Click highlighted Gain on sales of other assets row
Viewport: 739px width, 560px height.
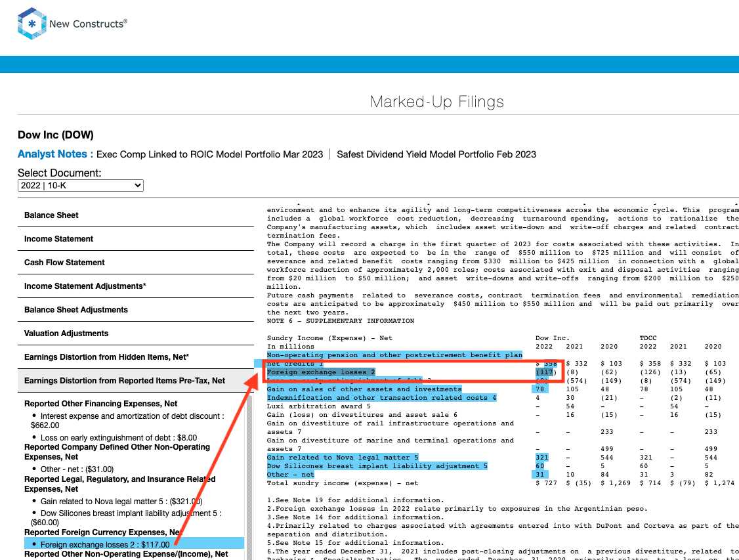pyautogui.click(x=364, y=389)
